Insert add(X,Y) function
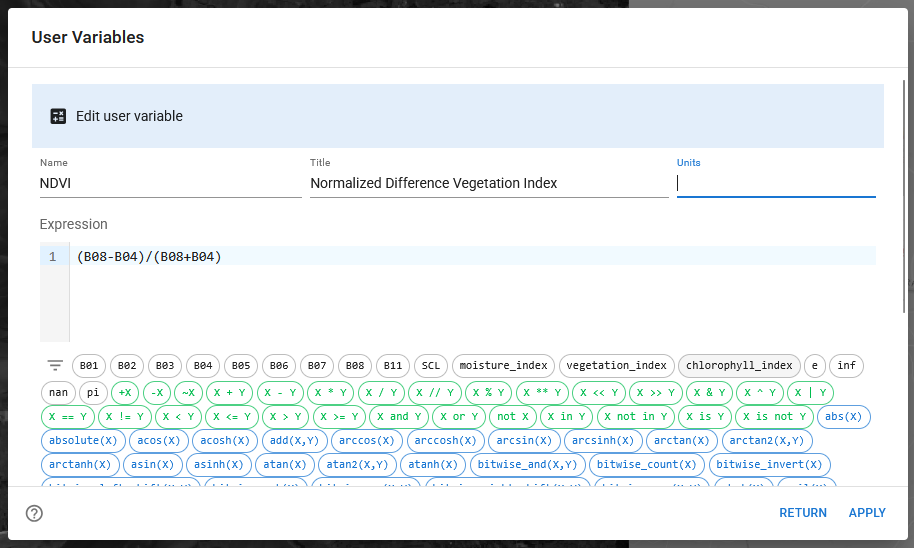The image size is (914, 548). tap(294, 440)
